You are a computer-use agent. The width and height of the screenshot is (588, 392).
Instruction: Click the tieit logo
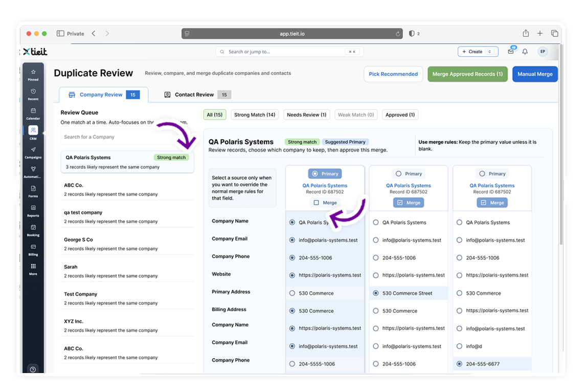[36, 52]
